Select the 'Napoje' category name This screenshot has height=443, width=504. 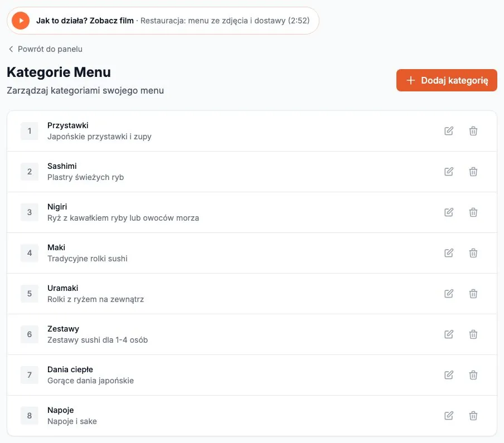click(60, 410)
